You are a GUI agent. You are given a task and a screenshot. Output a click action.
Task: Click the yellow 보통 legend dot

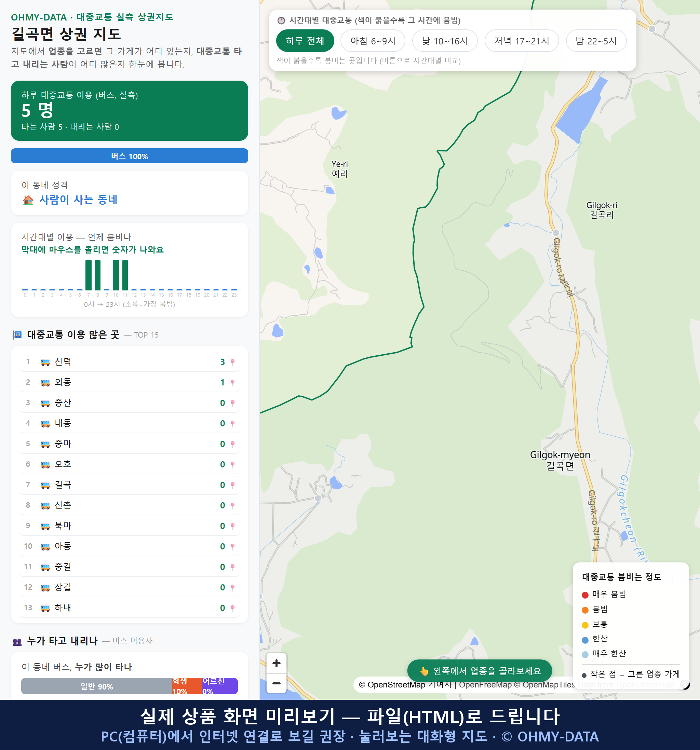(585, 625)
